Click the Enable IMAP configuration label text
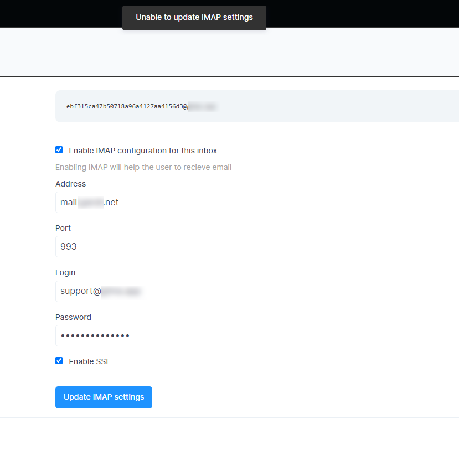459x476 pixels. tap(143, 151)
